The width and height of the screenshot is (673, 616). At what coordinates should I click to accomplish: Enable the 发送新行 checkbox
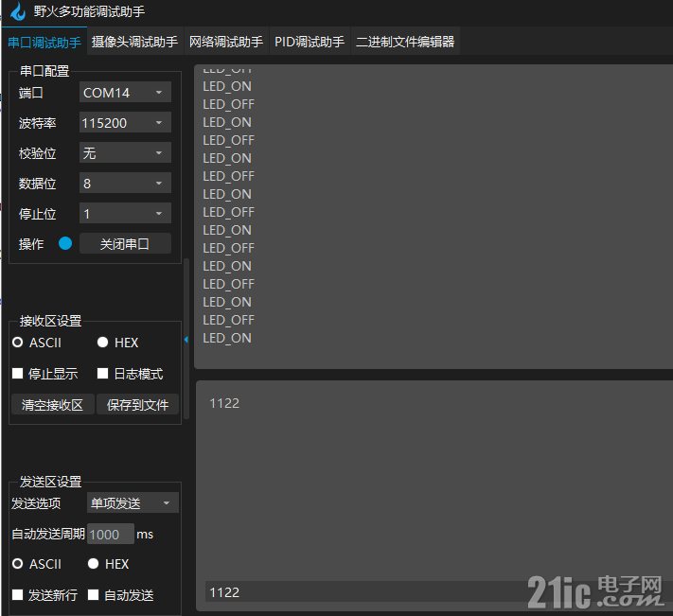pos(18,594)
